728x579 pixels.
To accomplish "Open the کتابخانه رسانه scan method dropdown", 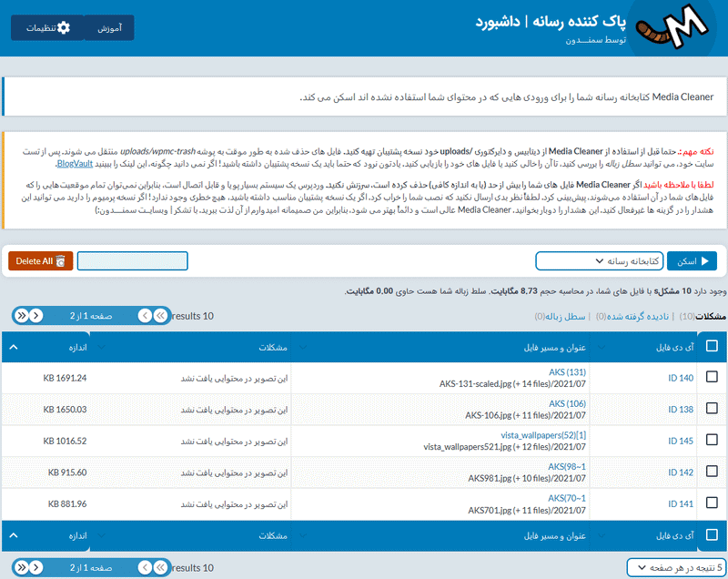I will click(600, 261).
